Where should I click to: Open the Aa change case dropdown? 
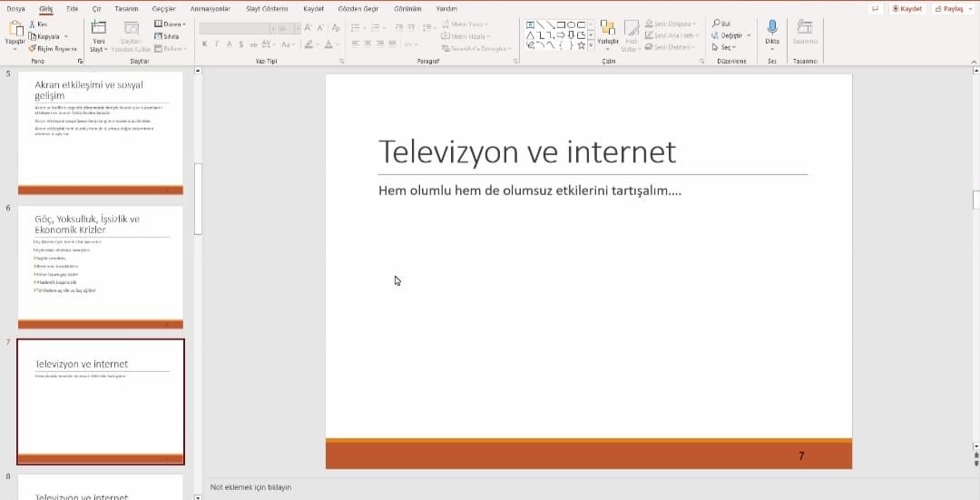point(288,44)
